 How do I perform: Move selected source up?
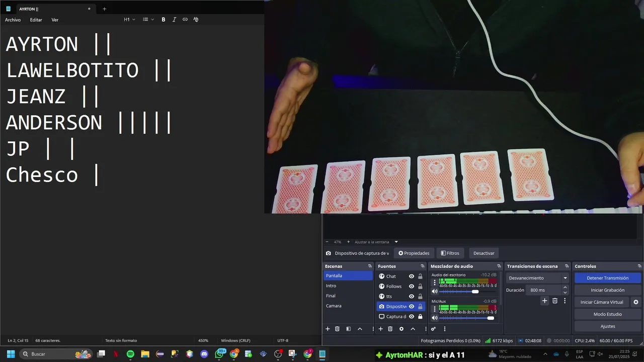(x=413, y=329)
